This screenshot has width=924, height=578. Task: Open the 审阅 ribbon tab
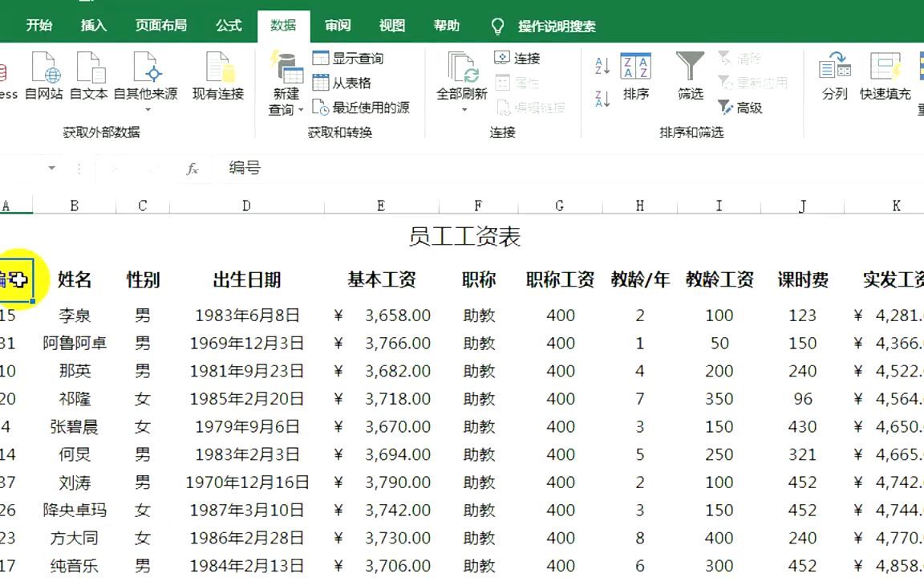(x=338, y=25)
